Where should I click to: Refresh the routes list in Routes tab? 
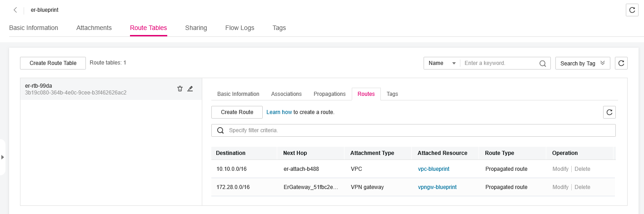[x=609, y=112]
